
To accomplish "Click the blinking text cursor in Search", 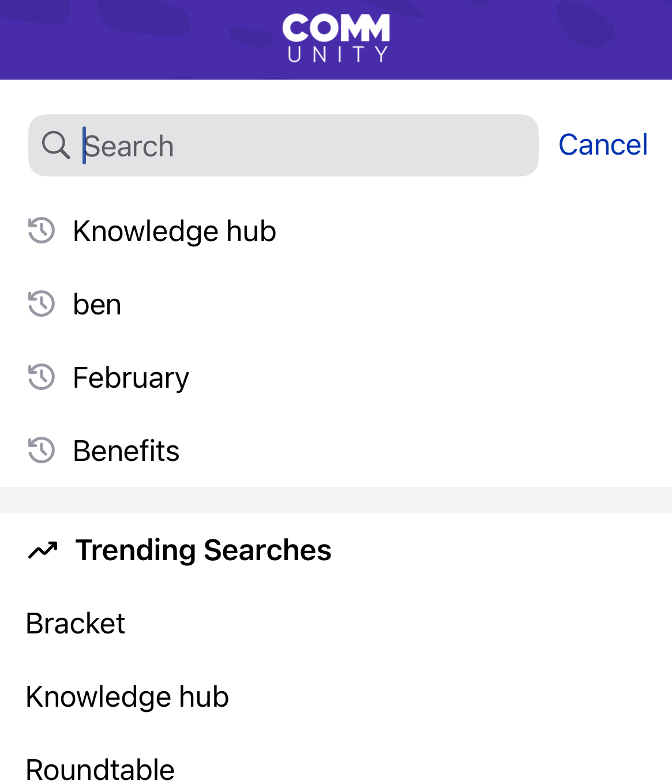I will tap(84, 145).
